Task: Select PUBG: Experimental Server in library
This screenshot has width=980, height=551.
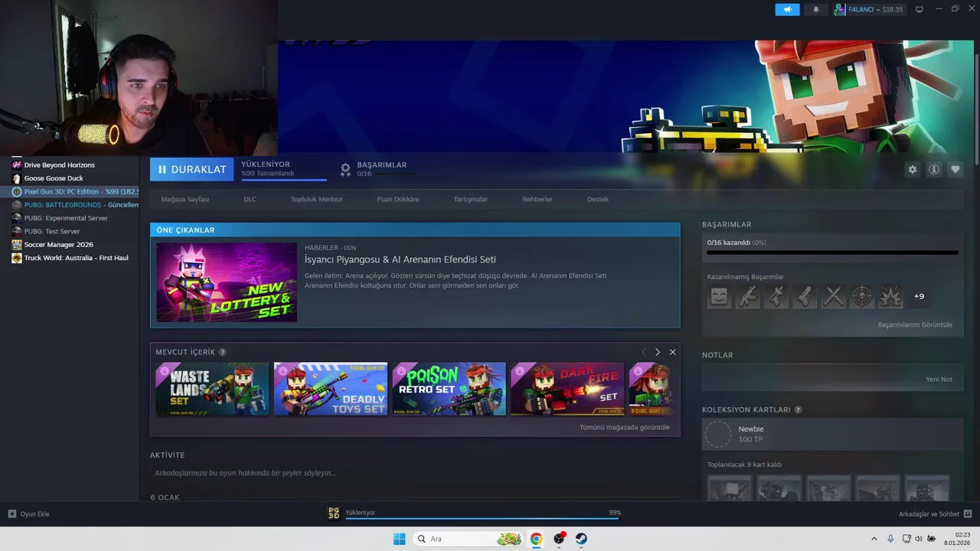Action: click(x=70, y=218)
